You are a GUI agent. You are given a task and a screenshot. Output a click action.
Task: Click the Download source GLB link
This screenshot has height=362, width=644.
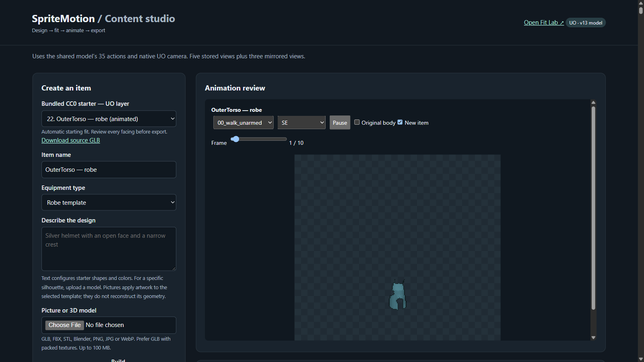pyautogui.click(x=71, y=140)
